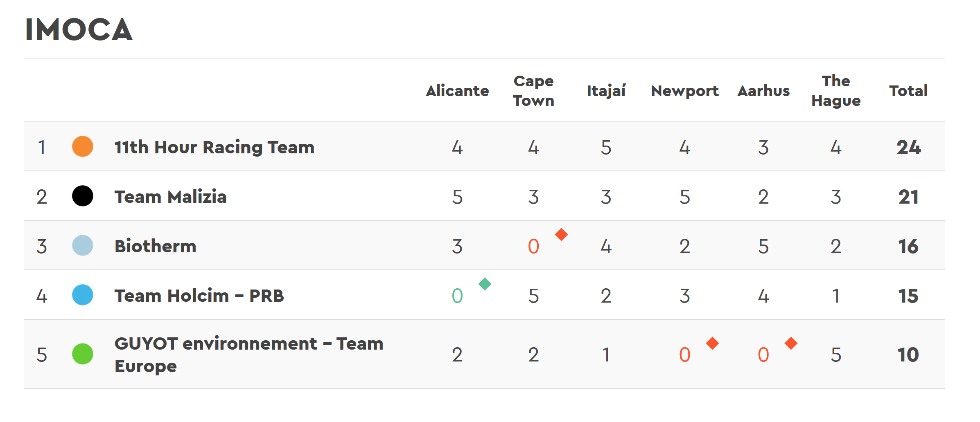Select the Aarhus column header
The width and height of the screenshot is (980, 422).
763,91
